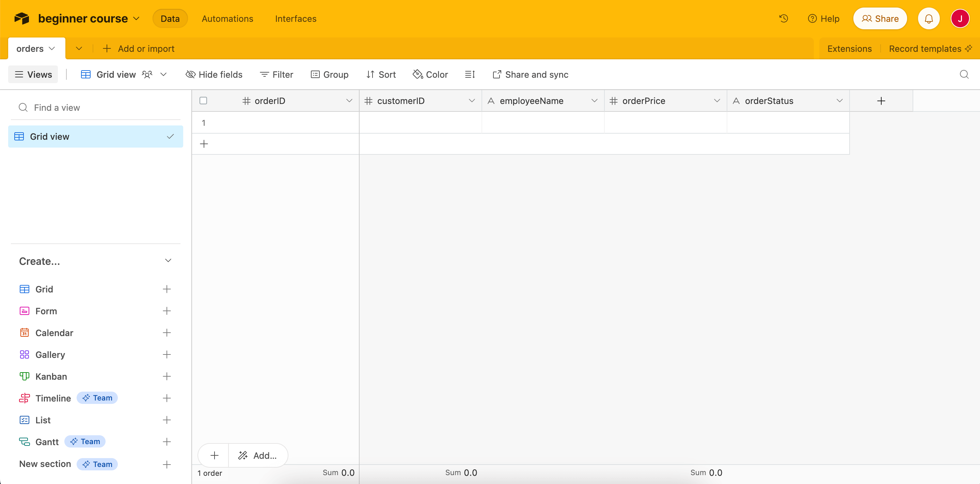Screen dimensions: 980x484
Task: Open the base history via clock icon
Action: pyautogui.click(x=783, y=18)
